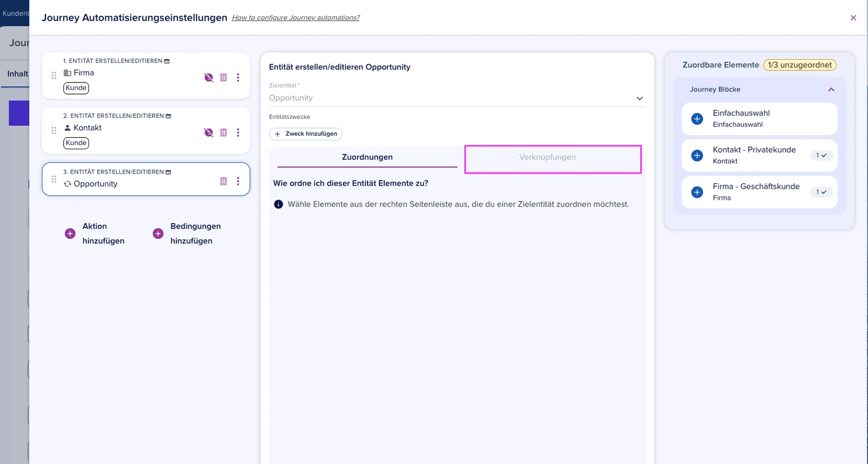
Task: Add Kontakt - Privatekunde block with plus
Action: [x=698, y=156]
